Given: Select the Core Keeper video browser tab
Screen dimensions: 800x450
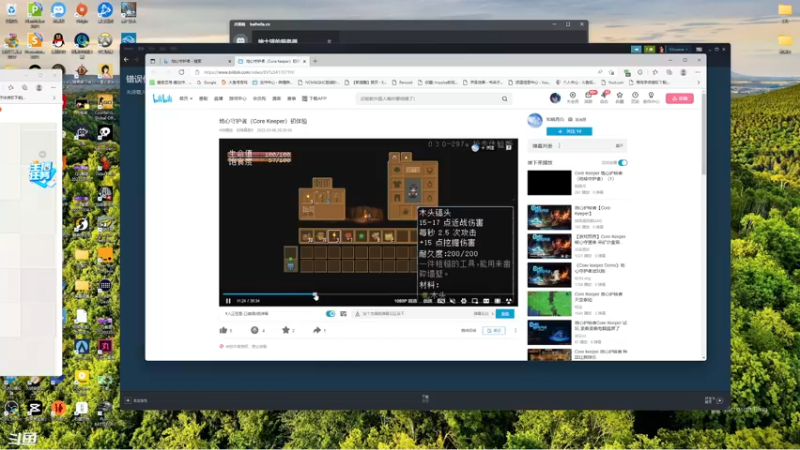Looking at the screenshot, I should pyautogui.click(x=271, y=61).
